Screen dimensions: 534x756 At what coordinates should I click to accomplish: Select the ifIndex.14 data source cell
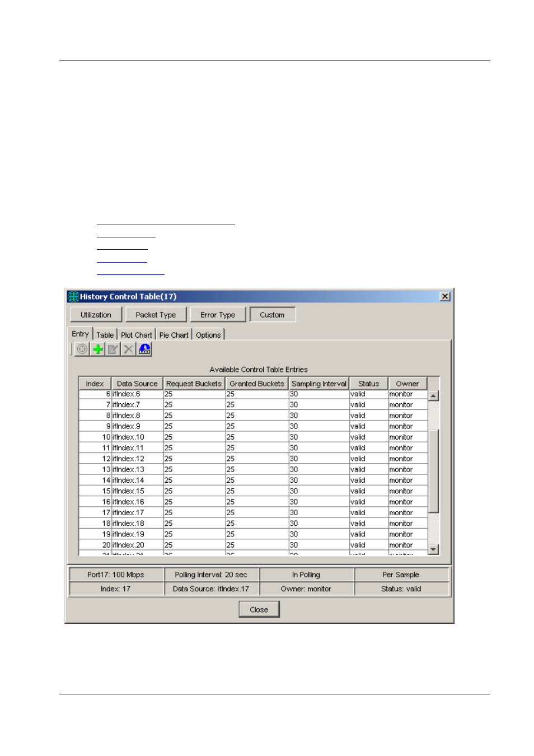137,480
